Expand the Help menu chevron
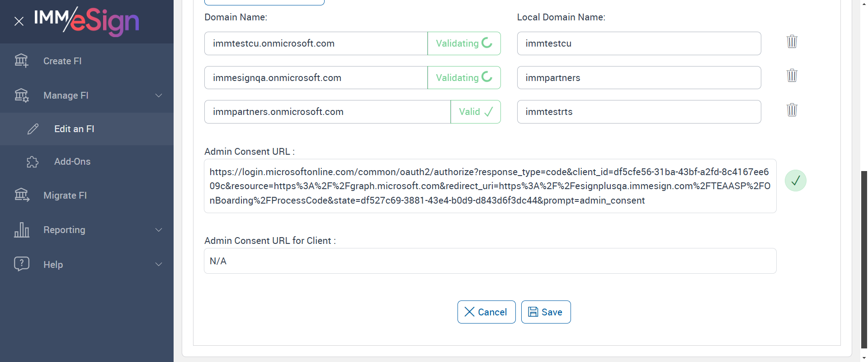This screenshot has height=362, width=868. [159, 264]
